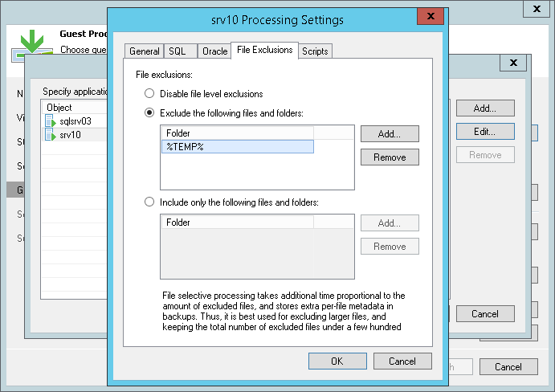Open the Scripts tab
Image resolution: width=555 pixels, height=392 pixels.
[x=315, y=51]
